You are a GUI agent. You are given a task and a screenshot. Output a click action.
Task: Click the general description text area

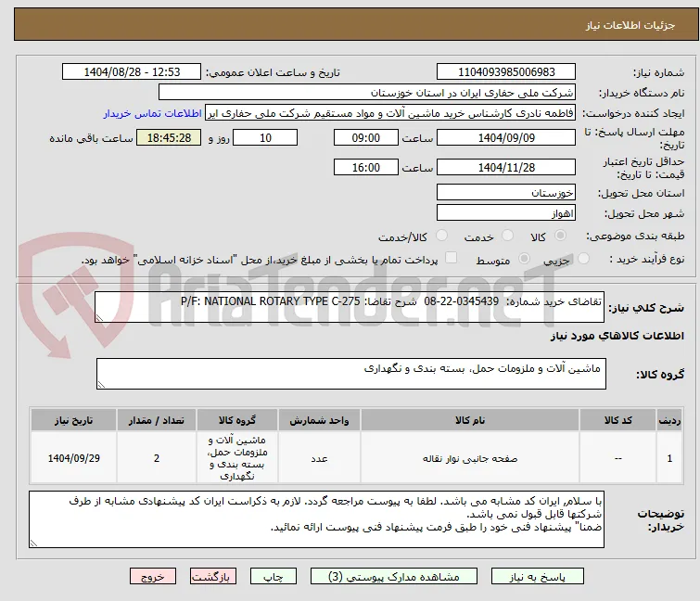click(350, 307)
